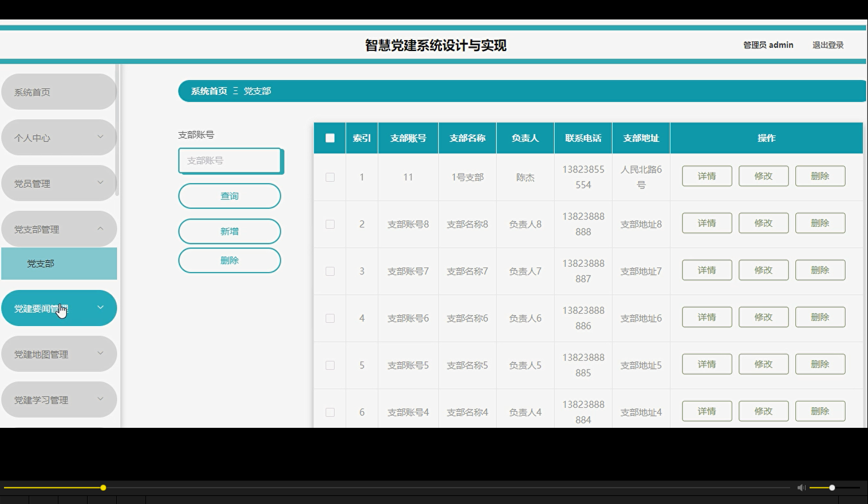
Task: Open the 党建要闻管理 menu
Action: (59, 308)
